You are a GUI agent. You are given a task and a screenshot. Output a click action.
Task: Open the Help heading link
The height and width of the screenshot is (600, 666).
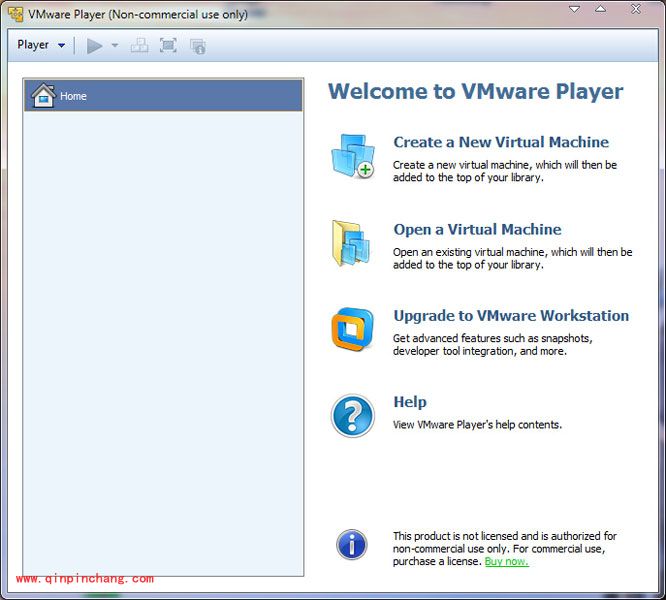410,402
